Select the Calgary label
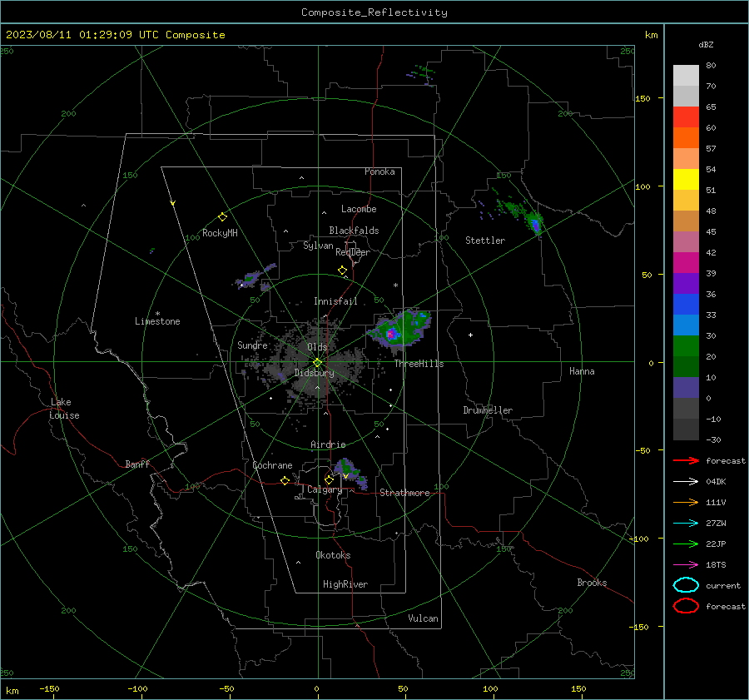 [x=325, y=489]
